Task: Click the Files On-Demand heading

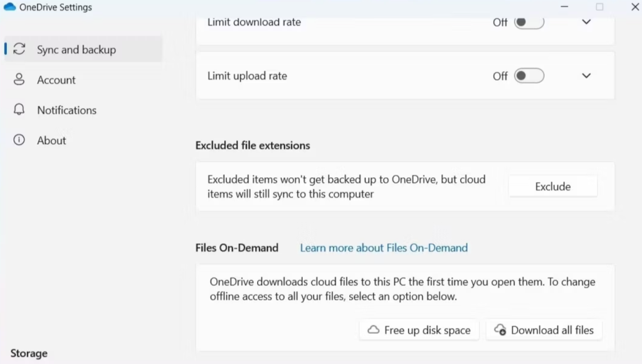Action: tap(236, 248)
